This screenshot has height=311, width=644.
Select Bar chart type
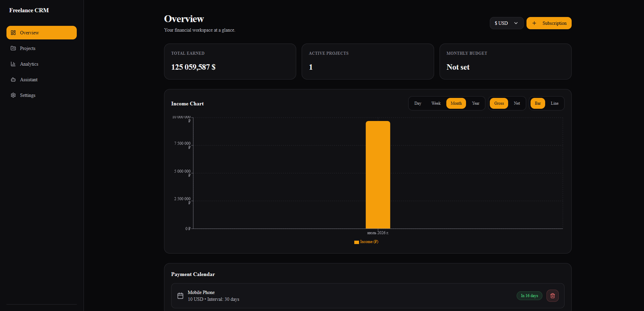pos(538,103)
